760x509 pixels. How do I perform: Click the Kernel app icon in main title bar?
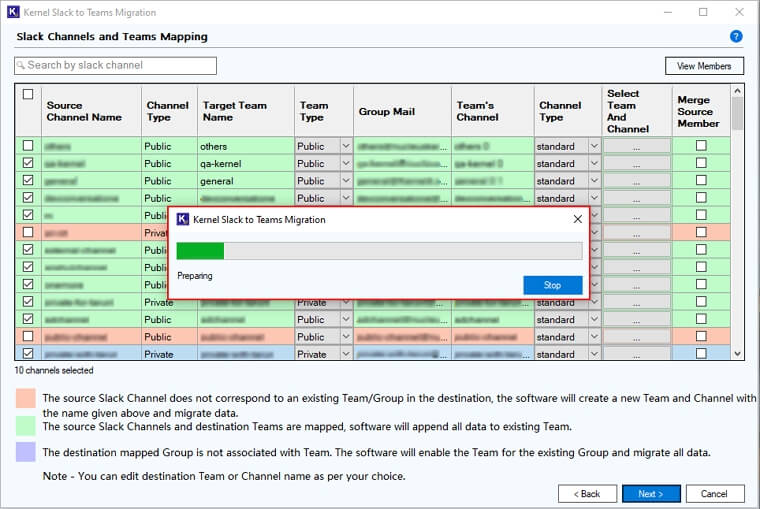[x=13, y=12]
